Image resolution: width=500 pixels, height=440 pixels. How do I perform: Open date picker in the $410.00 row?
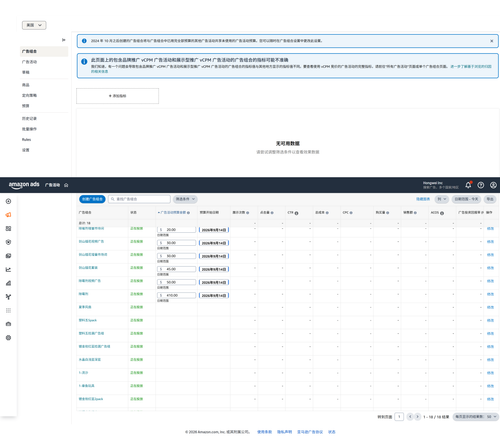point(214,296)
